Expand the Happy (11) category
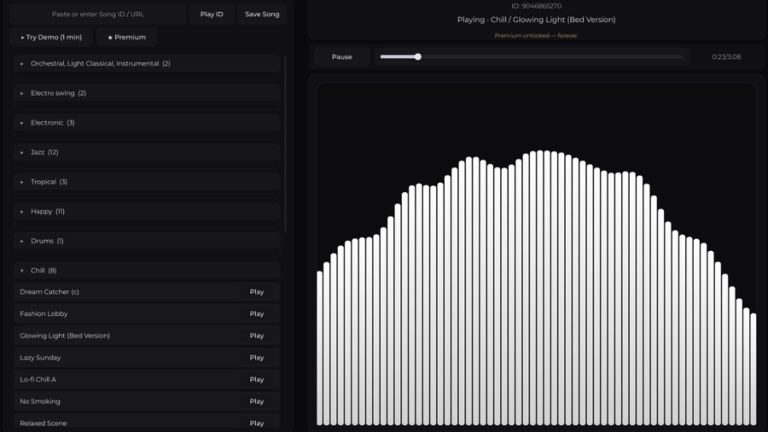 click(x=147, y=212)
